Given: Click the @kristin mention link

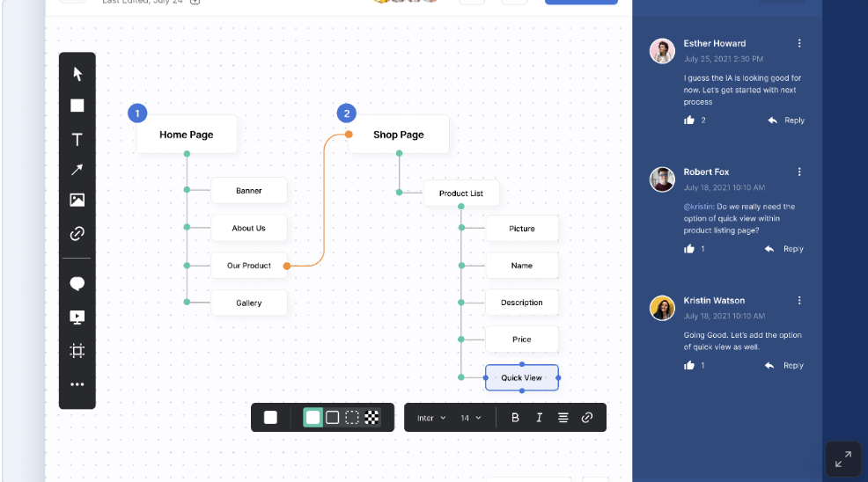Looking at the screenshot, I should [699, 207].
